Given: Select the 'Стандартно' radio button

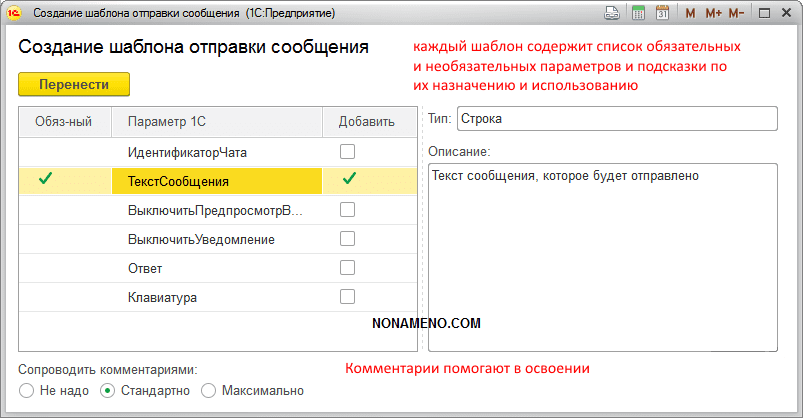Looking at the screenshot, I should pyautogui.click(x=108, y=390).
